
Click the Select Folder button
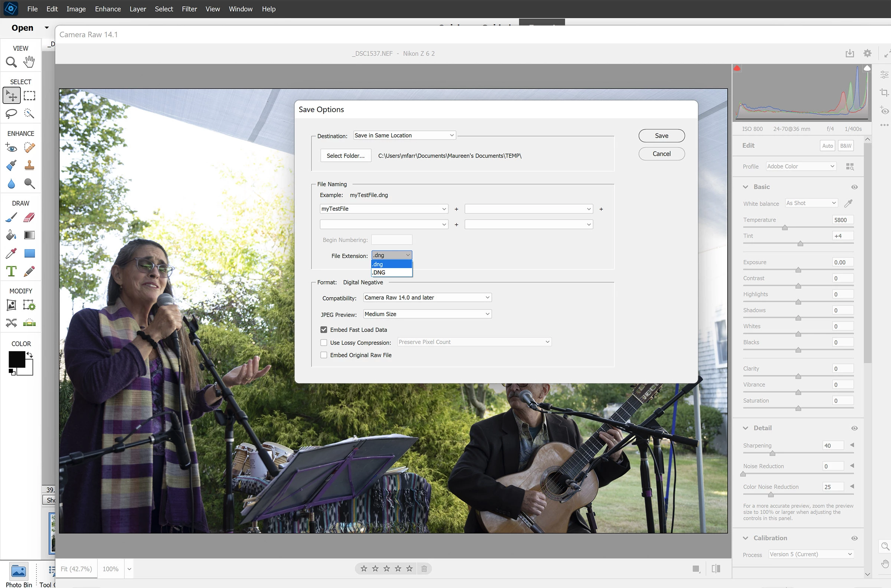[346, 155]
